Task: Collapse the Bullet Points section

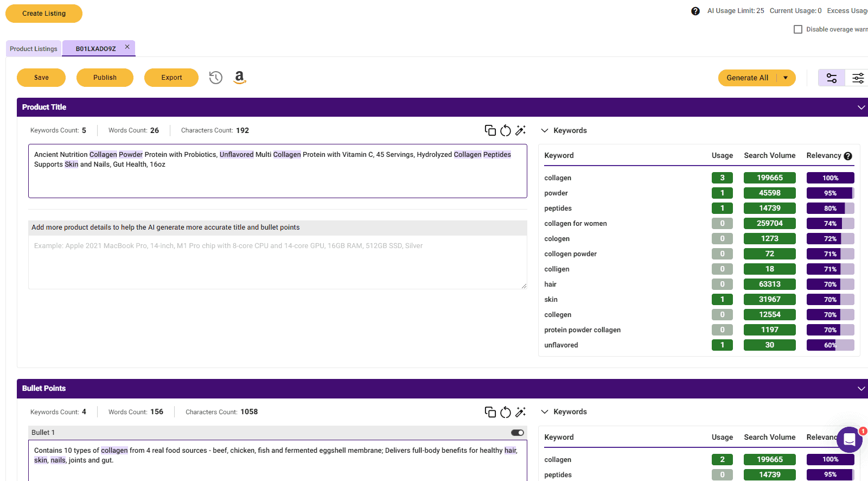Action: pyautogui.click(x=861, y=389)
